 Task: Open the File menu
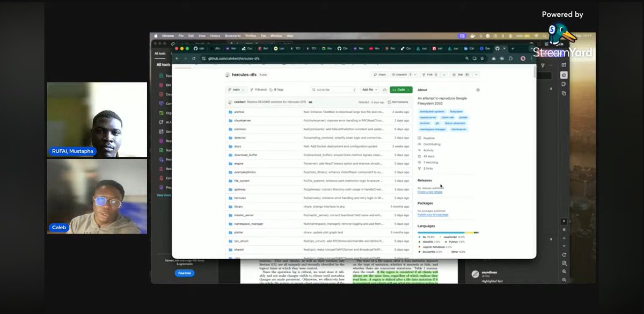click(181, 35)
